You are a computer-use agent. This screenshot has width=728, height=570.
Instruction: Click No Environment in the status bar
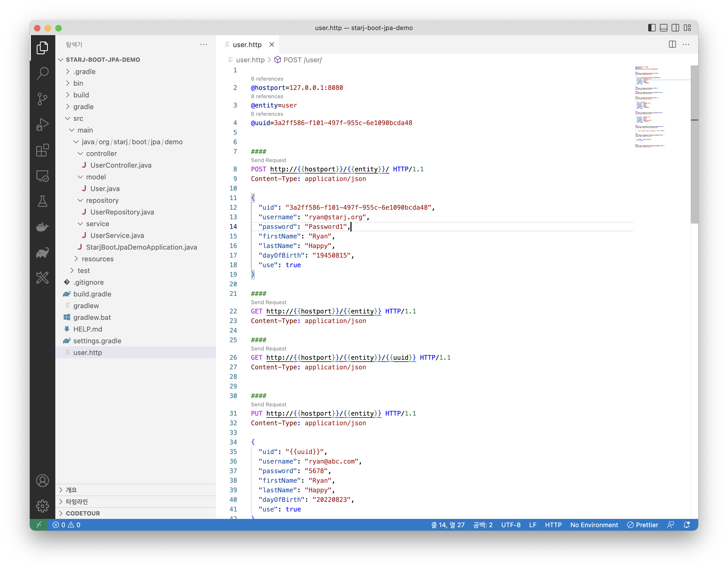pyautogui.click(x=594, y=525)
